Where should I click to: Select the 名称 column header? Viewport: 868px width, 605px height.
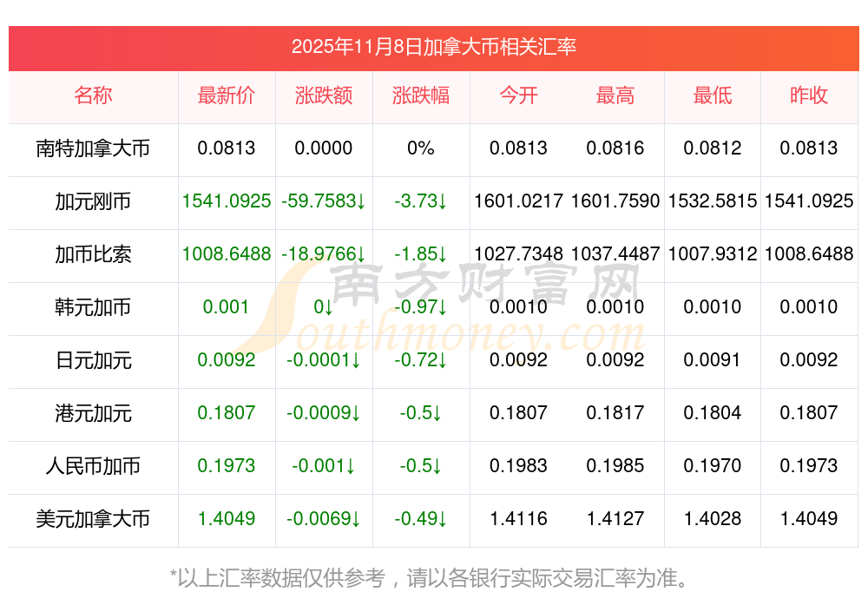click(x=93, y=95)
